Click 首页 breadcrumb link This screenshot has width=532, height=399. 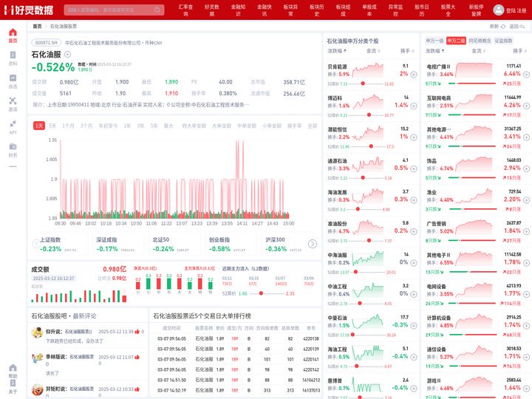coord(37,26)
